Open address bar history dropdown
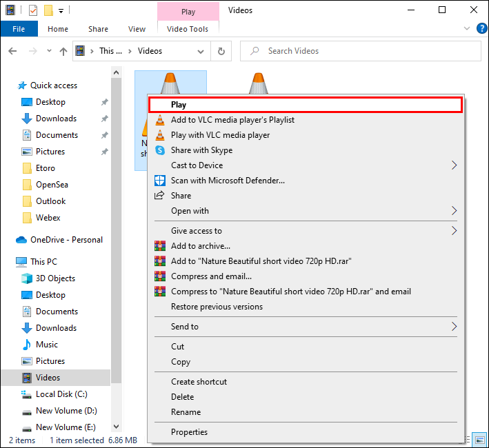This screenshot has height=448, width=489. 201,52
